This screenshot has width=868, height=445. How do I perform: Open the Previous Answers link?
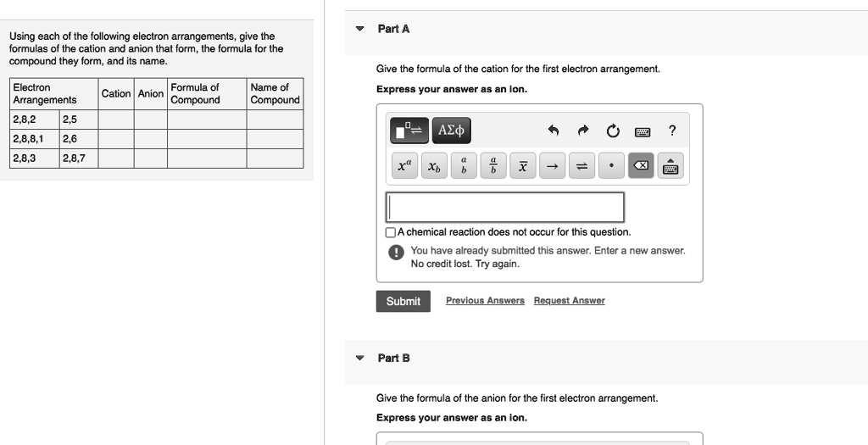click(485, 301)
